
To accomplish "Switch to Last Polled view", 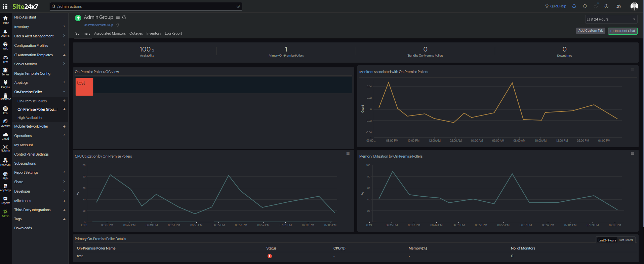I will 626,240.
